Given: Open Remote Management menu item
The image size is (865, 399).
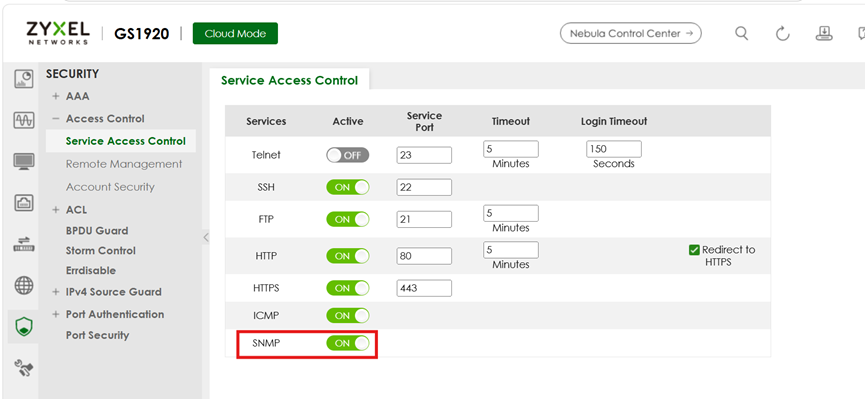Looking at the screenshot, I should click(124, 164).
